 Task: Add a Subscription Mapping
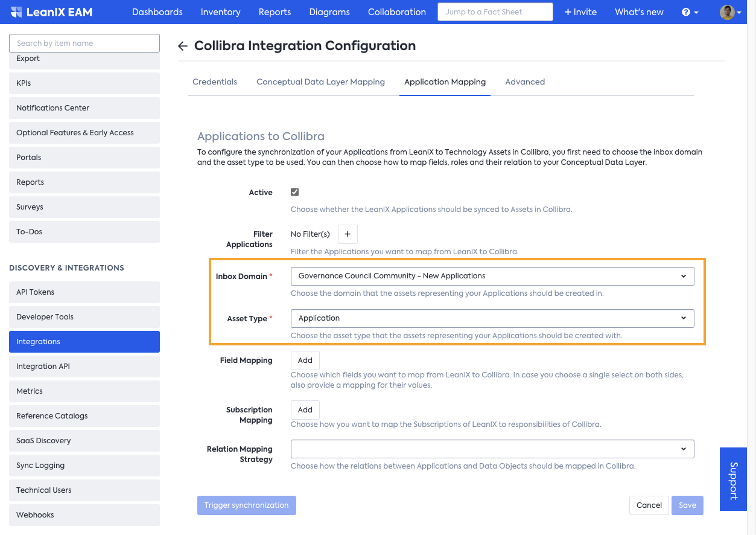pyautogui.click(x=305, y=410)
